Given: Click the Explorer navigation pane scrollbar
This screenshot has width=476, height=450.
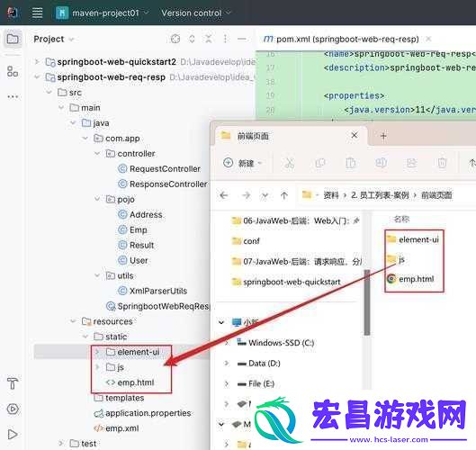Looking at the screenshot, I should point(367,302).
